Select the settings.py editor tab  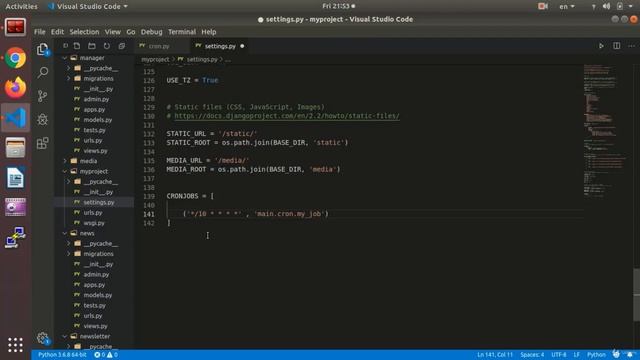(x=220, y=46)
